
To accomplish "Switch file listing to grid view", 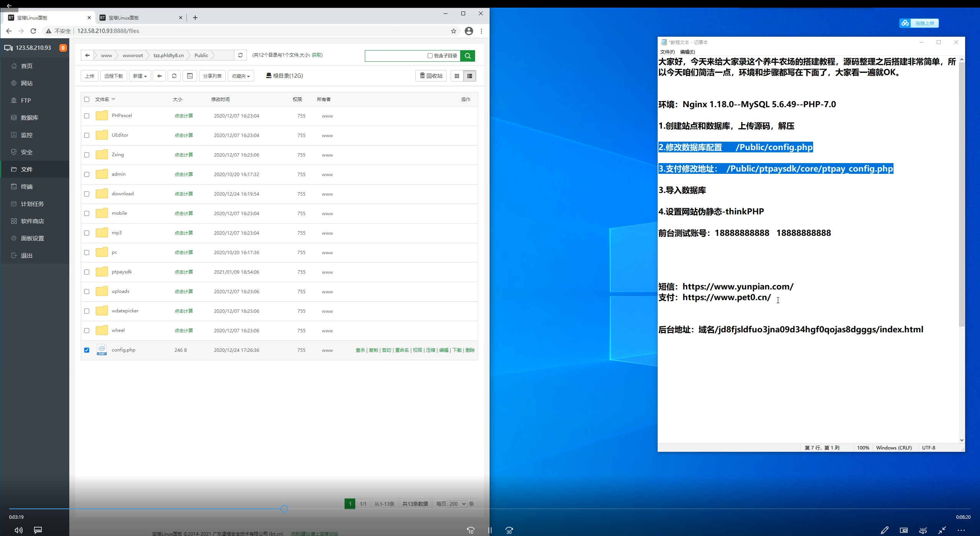I will (x=457, y=76).
